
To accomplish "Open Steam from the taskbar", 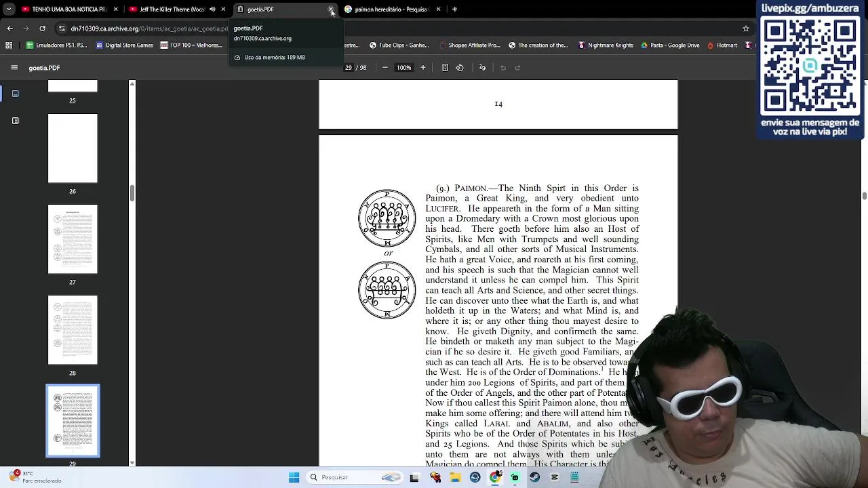I will 535,477.
